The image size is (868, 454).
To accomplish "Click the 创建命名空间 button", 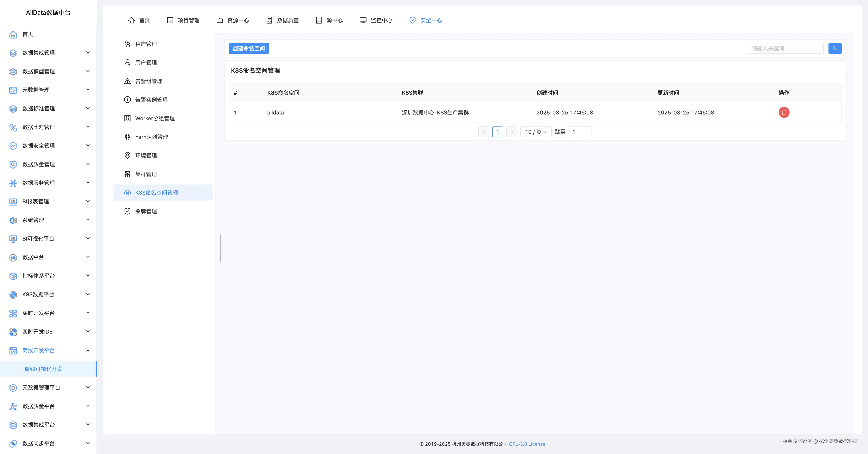I will click(x=248, y=48).
